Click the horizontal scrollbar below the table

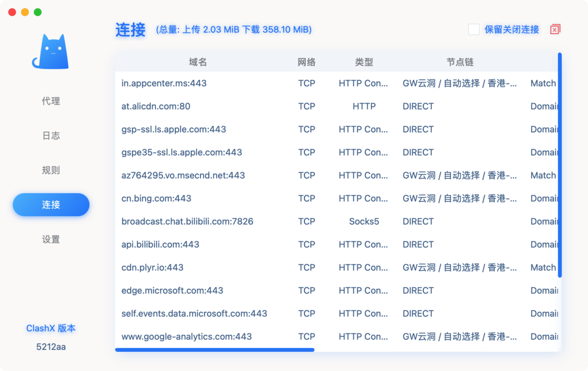pos(215,350)
